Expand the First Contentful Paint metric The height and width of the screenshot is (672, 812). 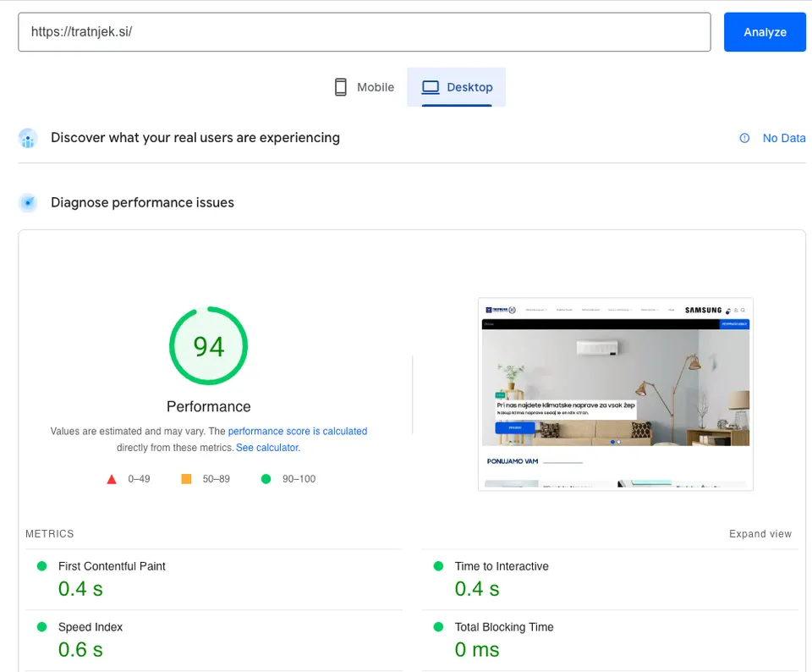214,580
